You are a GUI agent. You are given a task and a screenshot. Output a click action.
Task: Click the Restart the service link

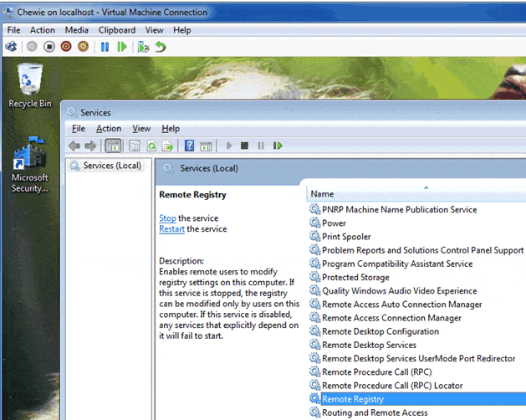tap(172, 228)
